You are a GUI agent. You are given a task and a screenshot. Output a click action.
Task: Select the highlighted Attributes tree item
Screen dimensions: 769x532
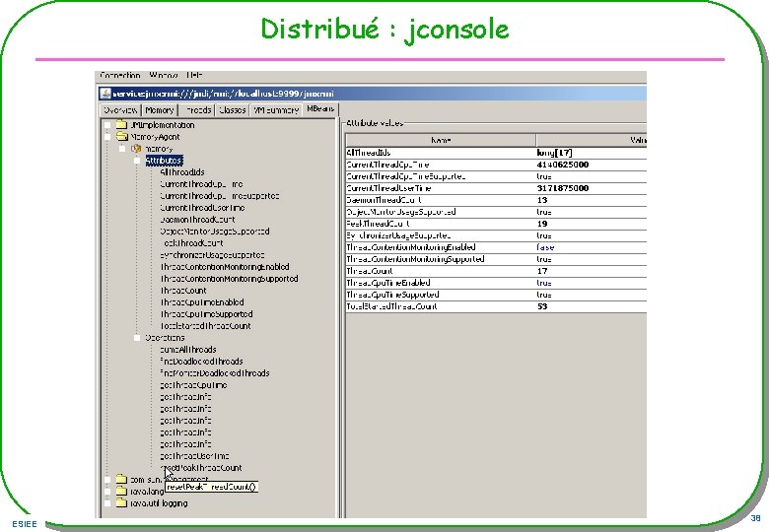tap(164, 161)
